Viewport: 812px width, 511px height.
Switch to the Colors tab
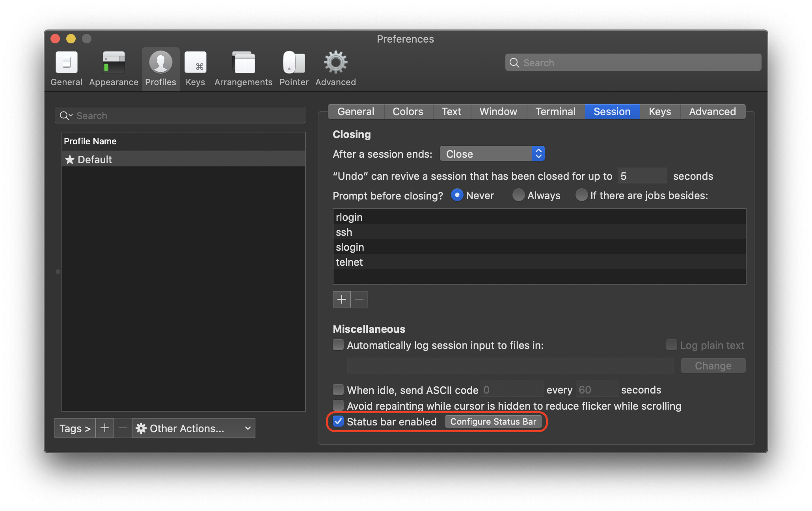tap(408, 112)
